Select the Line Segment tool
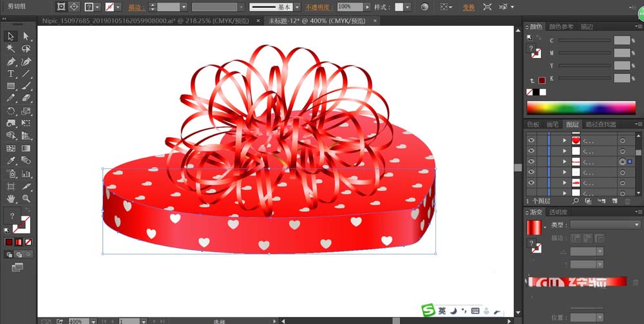Screen dimensions: 644x324 (x=26, y=74)
